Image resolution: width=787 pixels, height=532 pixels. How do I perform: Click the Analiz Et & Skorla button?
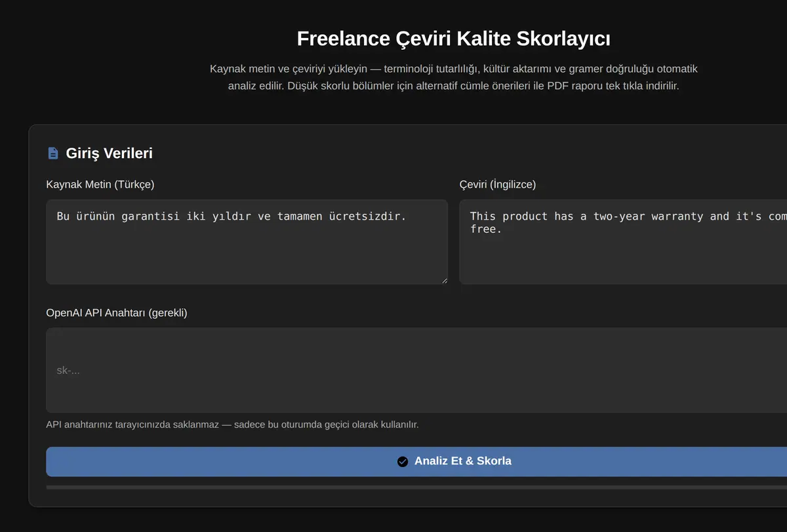tap(416, 462)
